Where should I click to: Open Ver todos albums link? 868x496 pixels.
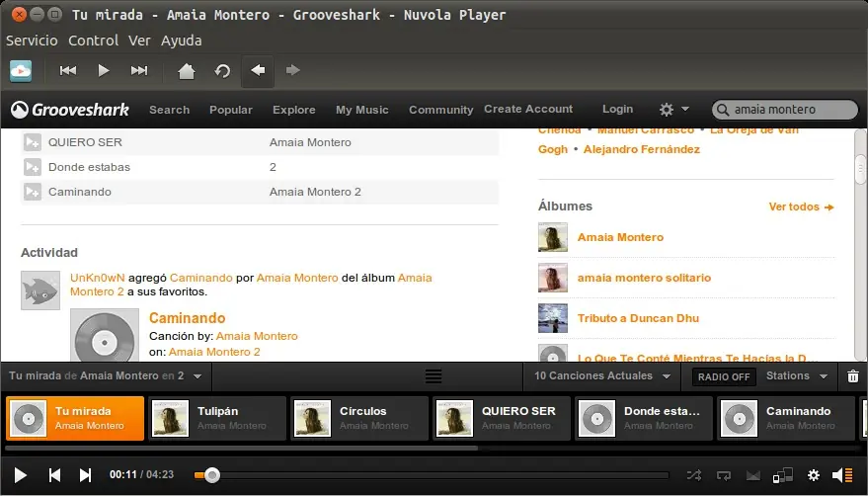[801, 207]
